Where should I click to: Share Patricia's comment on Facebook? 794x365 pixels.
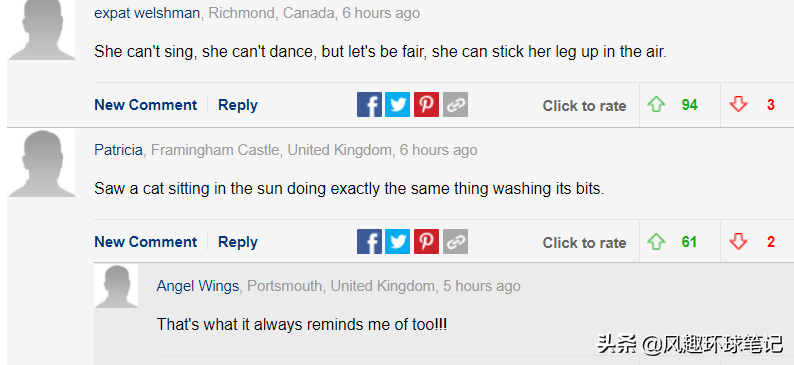(x=369, y=241)
